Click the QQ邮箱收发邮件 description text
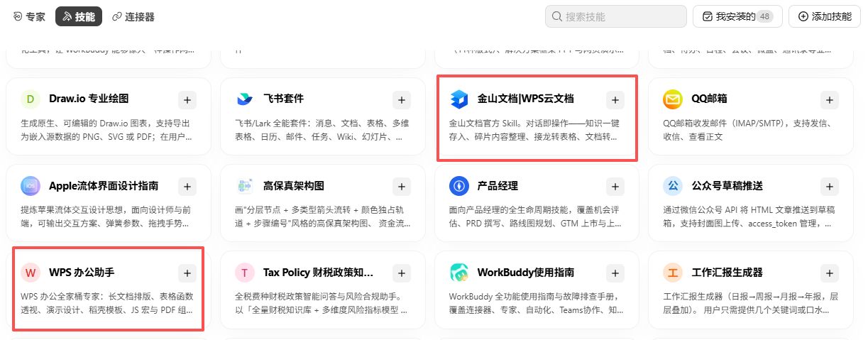 point(747,129)
